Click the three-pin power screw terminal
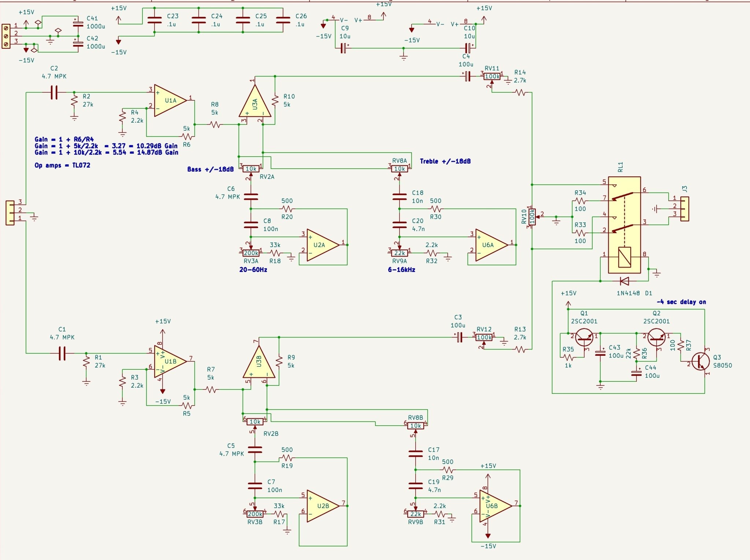750x560 pixels. [x=6, y=36]
